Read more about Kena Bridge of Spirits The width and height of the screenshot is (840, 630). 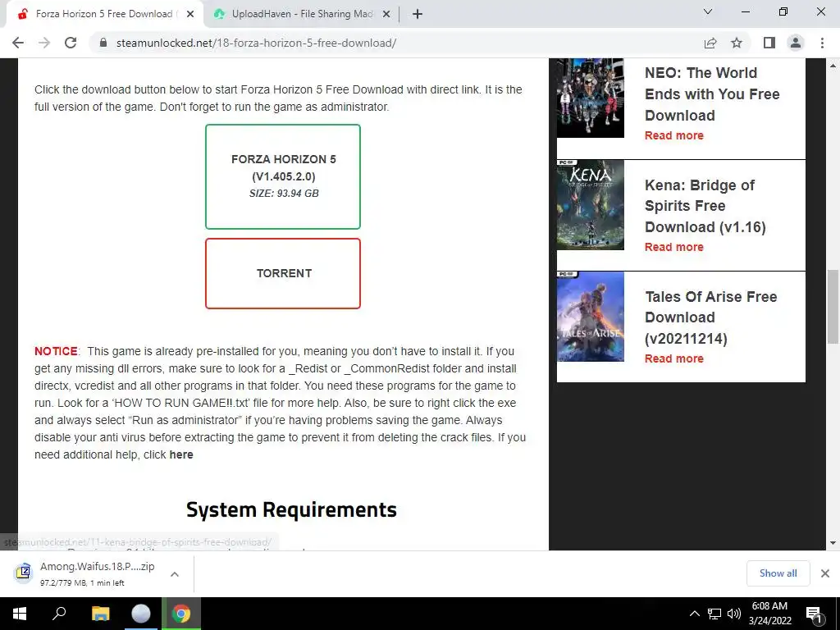pyautogui.click(x=674, y=247)
